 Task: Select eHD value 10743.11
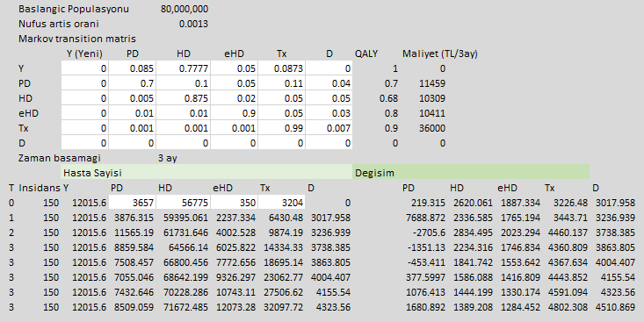point(235,292)
